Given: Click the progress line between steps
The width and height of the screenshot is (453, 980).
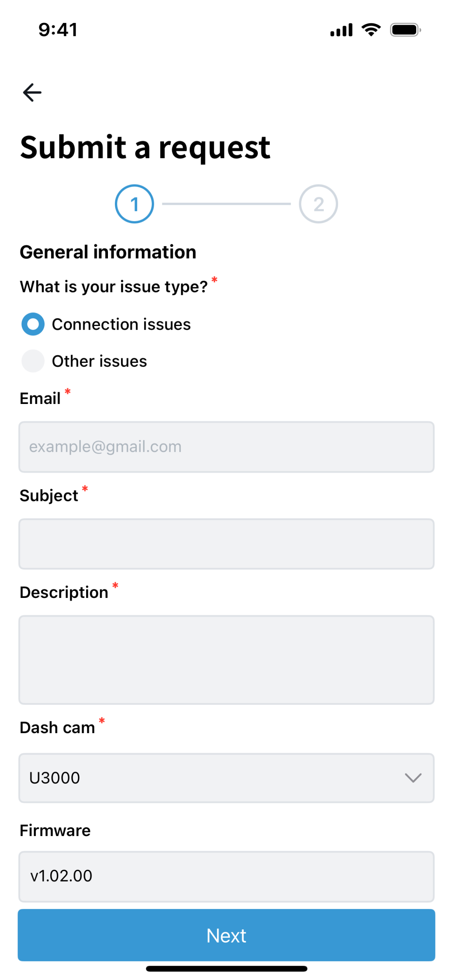Looking at the screenshot, I should (x=226, y=204).
